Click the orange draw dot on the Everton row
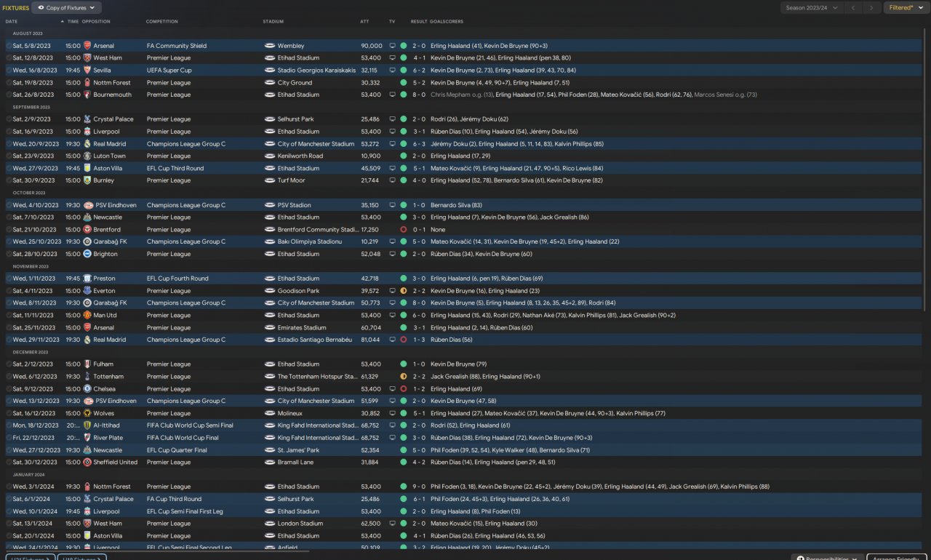The height and width of the screenshot is (560, 931). point(403,291)
